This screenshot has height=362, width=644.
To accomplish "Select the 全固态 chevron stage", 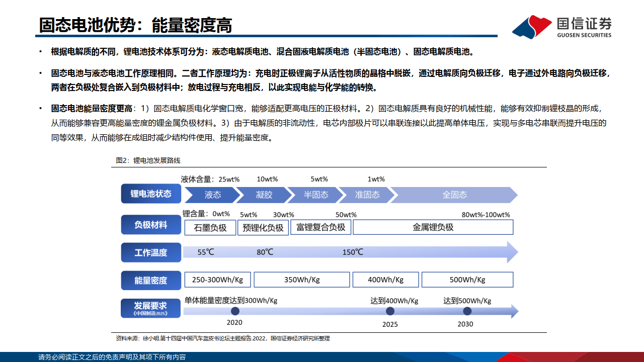I will pos(454,195).
